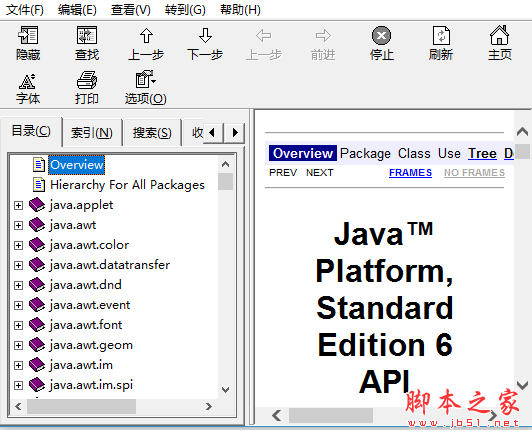Select the java.awt.datatransfer tree item
The width and height of the screenshot is (532, 434).
[x=110, y=265]
